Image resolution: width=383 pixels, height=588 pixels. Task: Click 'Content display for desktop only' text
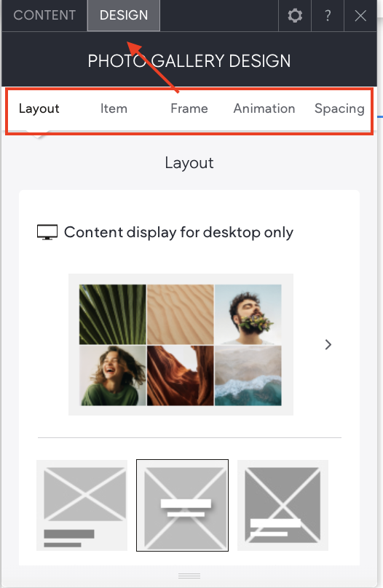tap(178, 232)
